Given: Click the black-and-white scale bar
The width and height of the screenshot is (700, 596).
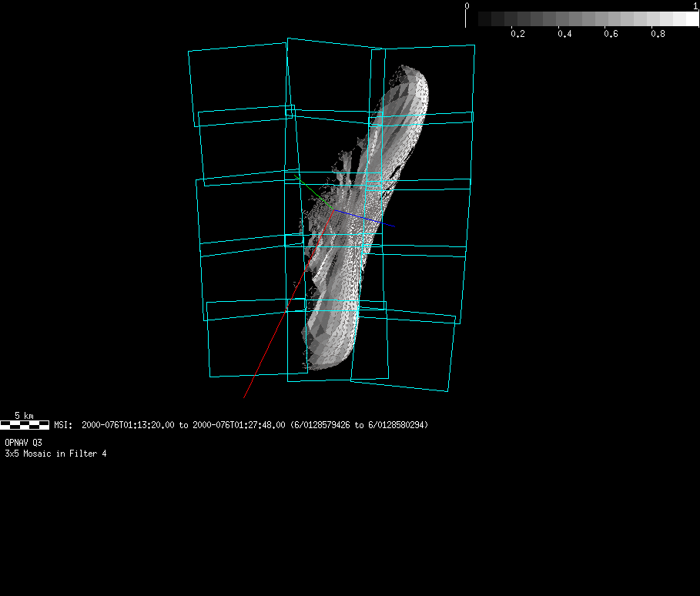Looking at the screenshot, I should [x=25, y=424].
